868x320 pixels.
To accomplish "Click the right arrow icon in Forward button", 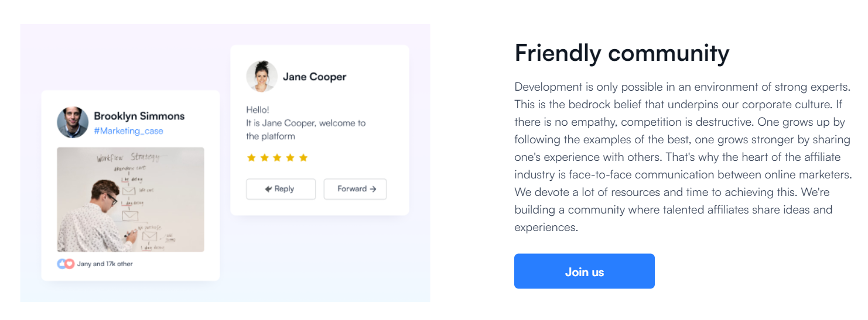I will [x=373, y=189].
